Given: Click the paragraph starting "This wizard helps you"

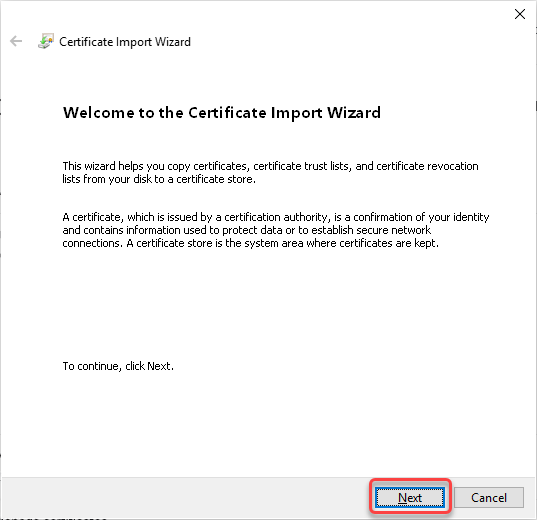Looking at the screenshot, I should tap(270, 172).
